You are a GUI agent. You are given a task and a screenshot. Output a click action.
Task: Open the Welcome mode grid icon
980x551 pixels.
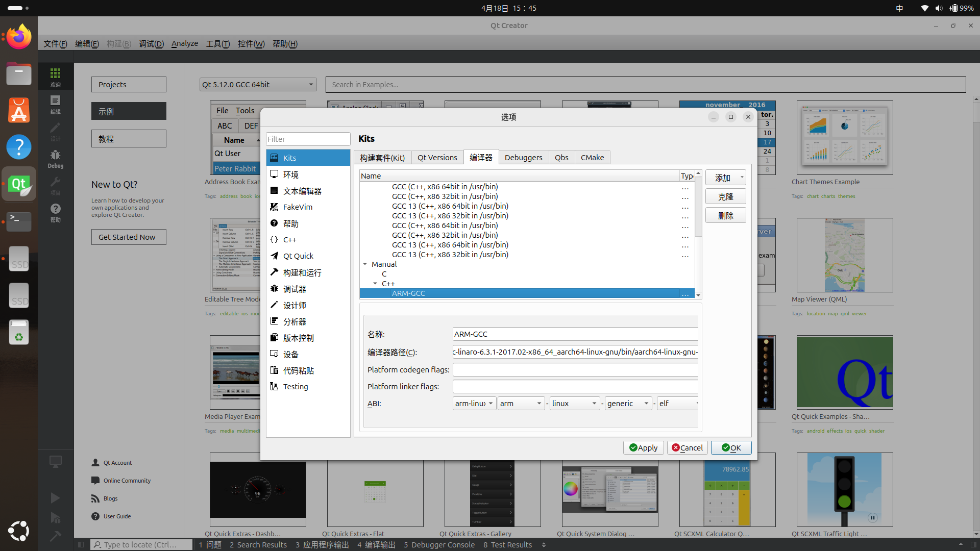point(55,77)
